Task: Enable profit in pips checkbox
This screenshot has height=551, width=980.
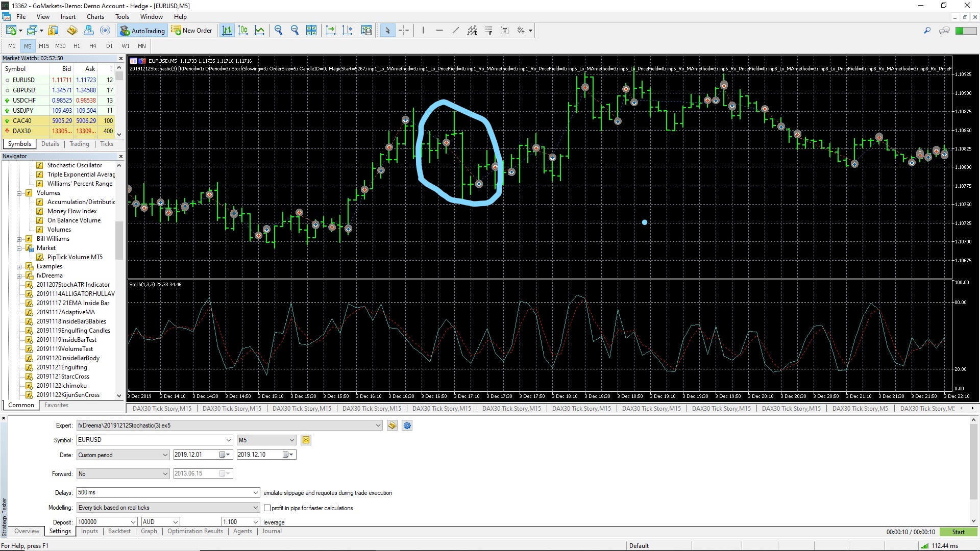Action: pyautogui.click(x=267, y=508)
